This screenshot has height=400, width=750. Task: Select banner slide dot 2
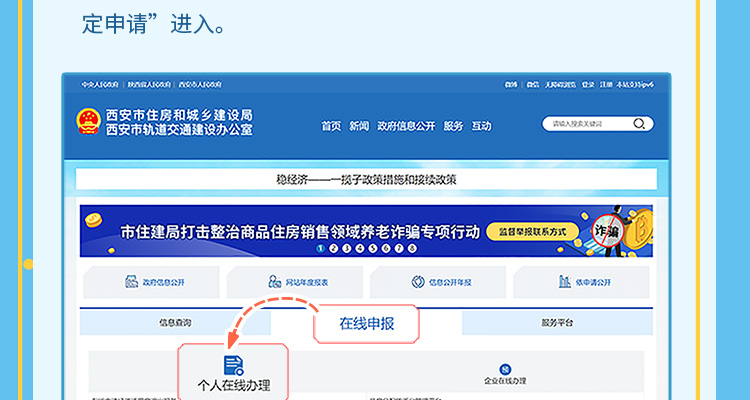(x=334, y=249)
